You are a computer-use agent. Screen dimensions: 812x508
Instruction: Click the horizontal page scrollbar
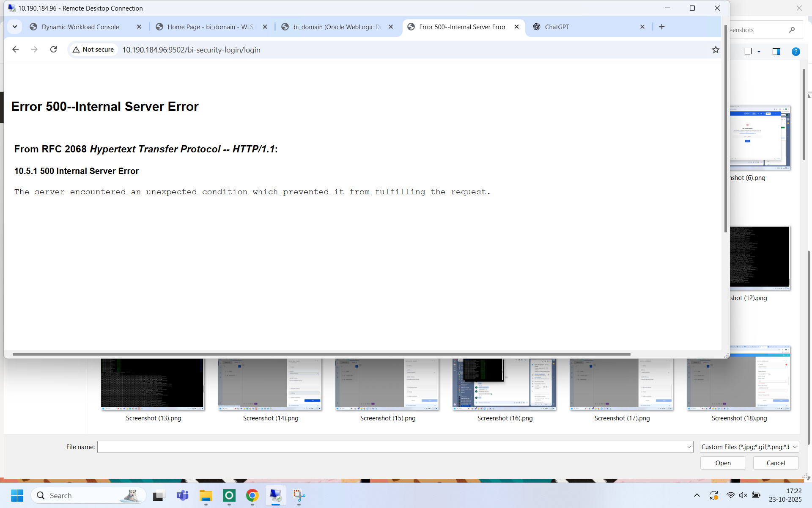(321, 354)
